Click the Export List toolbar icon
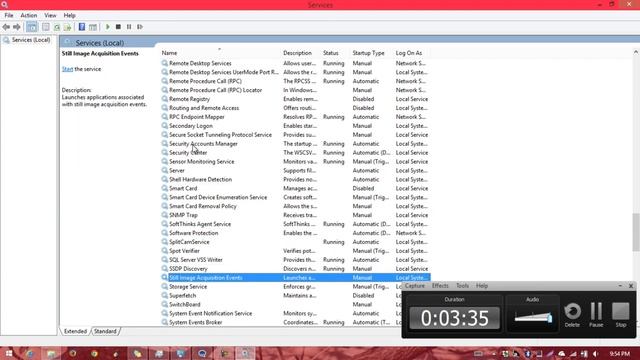The height and width of the screenshot is (360, 640). coord(67,27)
